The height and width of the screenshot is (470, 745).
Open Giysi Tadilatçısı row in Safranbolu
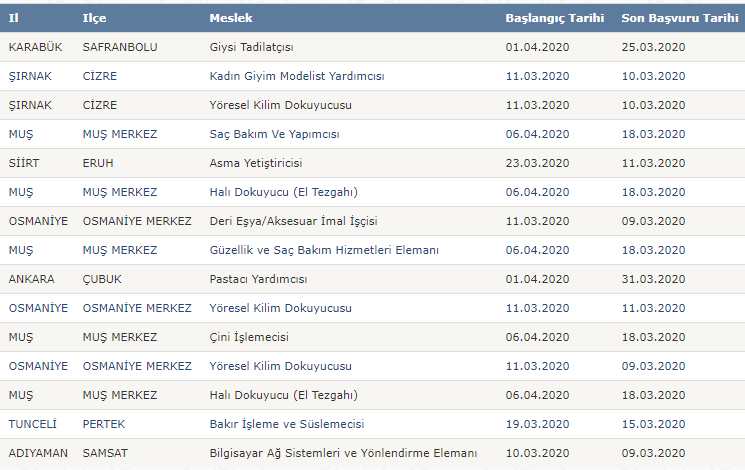pos(251,47)
